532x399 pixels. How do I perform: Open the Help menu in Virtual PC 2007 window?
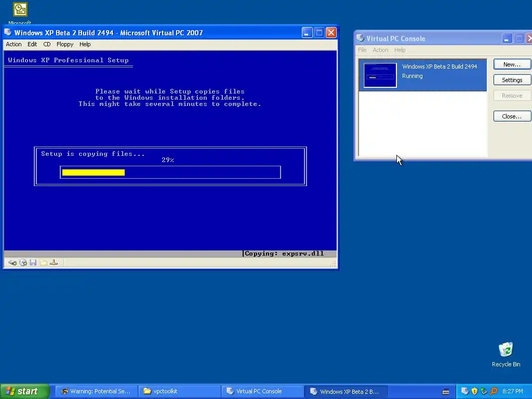pos(85,44)
